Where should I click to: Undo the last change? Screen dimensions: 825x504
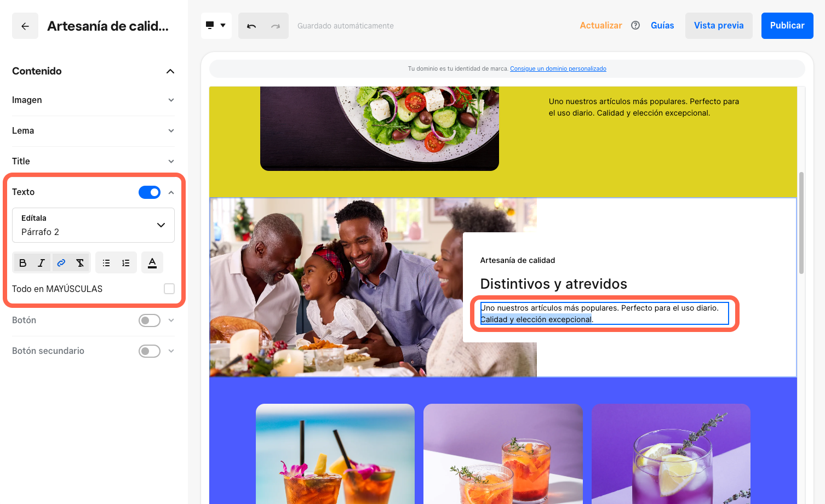[x=251, y=26]
